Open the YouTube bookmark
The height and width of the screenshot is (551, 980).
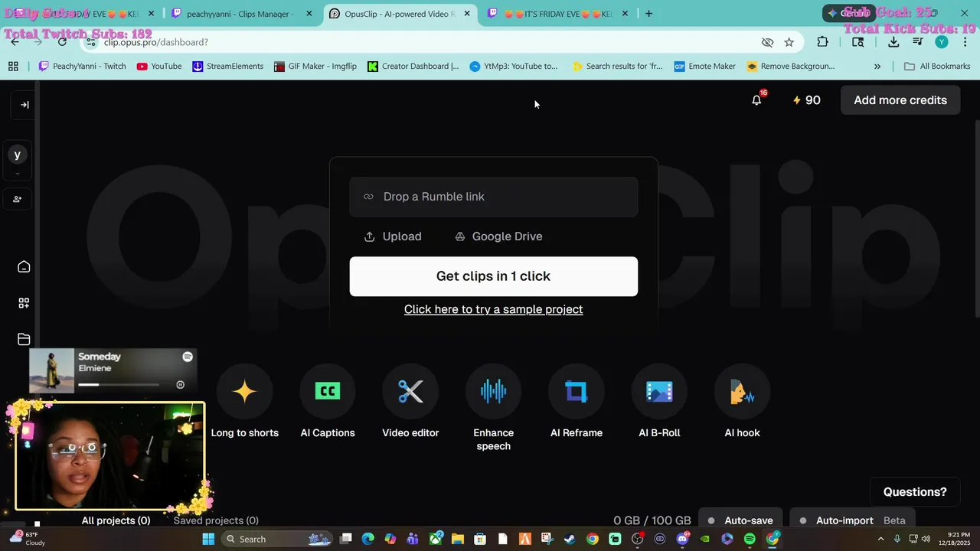pos(159,67)
